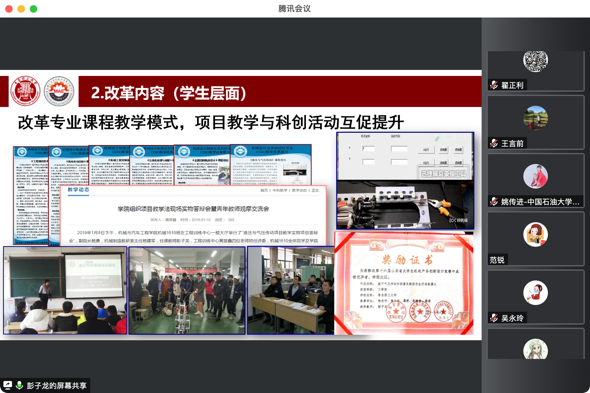Click the 彭子龙的屏幕共享 label
Image resolution: width=590 pixels, height=393 pixels.
[x=56, y=385]
